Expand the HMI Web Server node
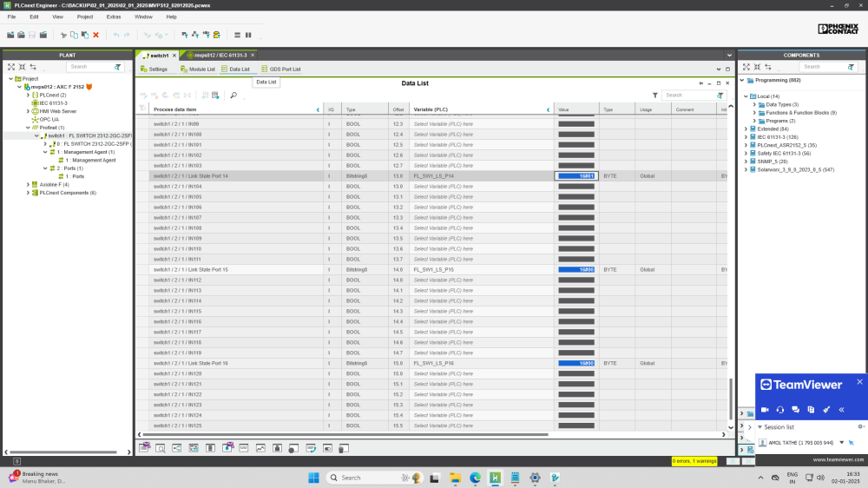 pyautogui.click(x=28, y=111)
